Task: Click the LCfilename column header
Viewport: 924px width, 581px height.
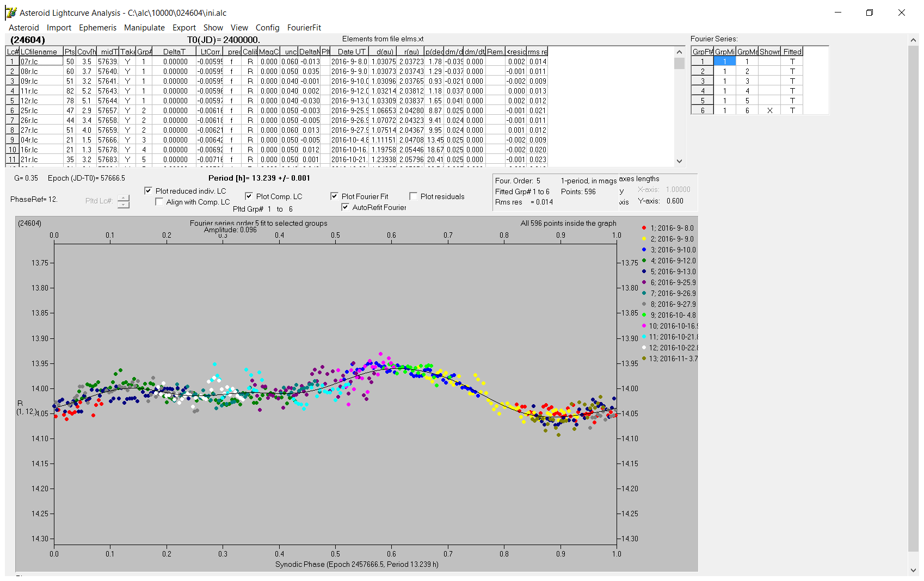Action: tap(41, 52)
